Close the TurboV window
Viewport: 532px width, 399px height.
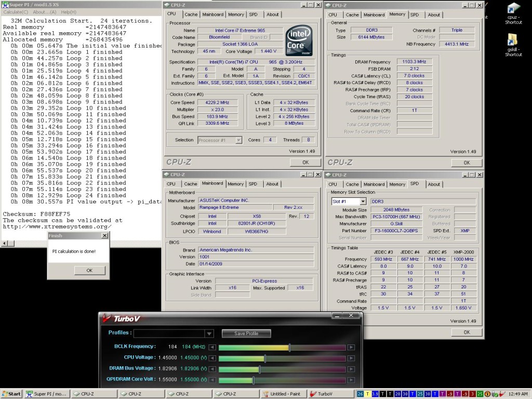coord(351,316)
